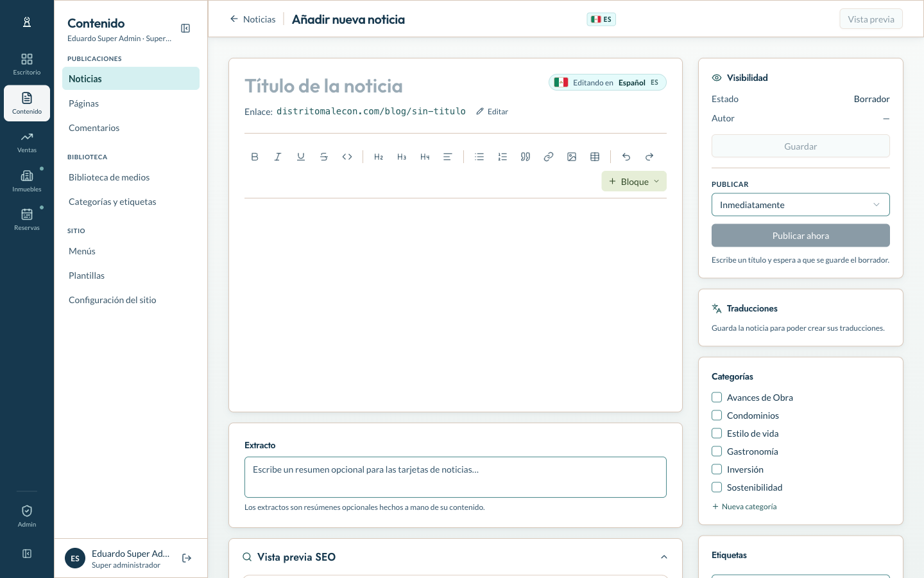
Task: Check the Avances de Obra category
Action: point(717,398)
